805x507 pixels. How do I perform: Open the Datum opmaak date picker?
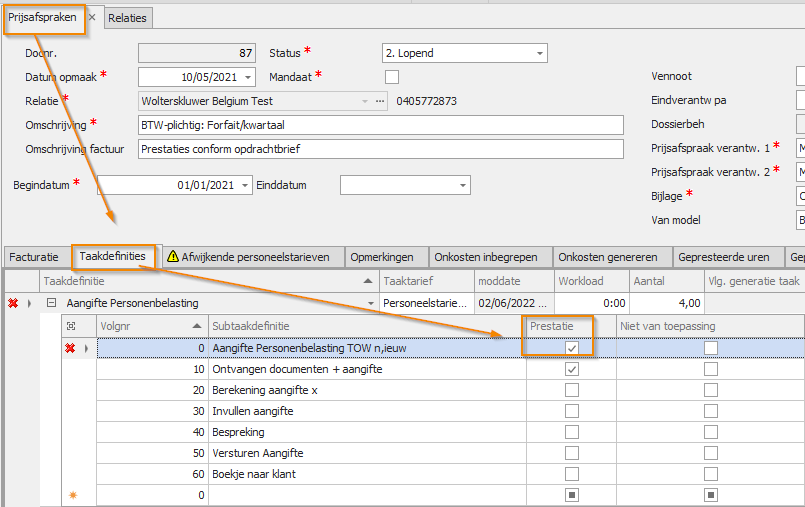[x=248, y=77]
